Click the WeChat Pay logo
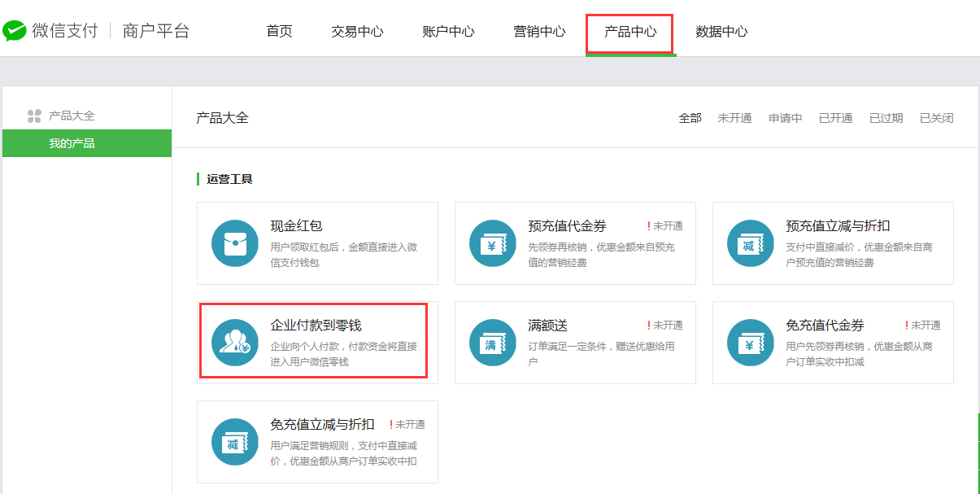The image size is (980, 494). click(x=15, y=31)
